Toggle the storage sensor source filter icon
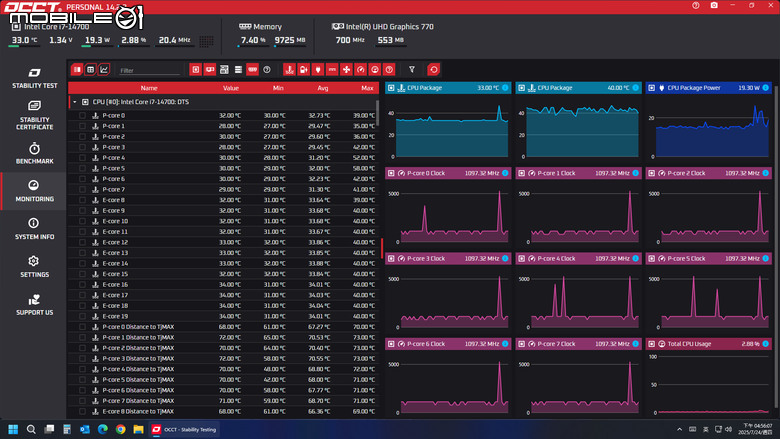This screenshot has width=780, height=439. (238, 70)
